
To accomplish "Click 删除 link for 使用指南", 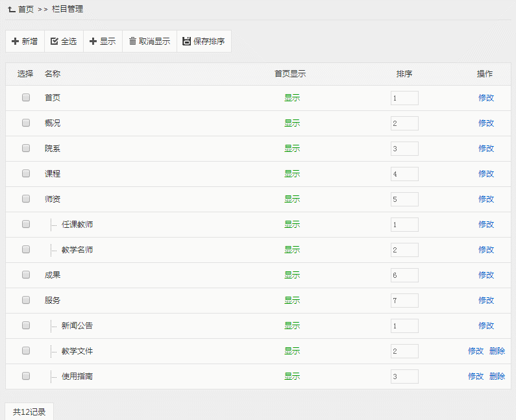I will coord(497,377).
